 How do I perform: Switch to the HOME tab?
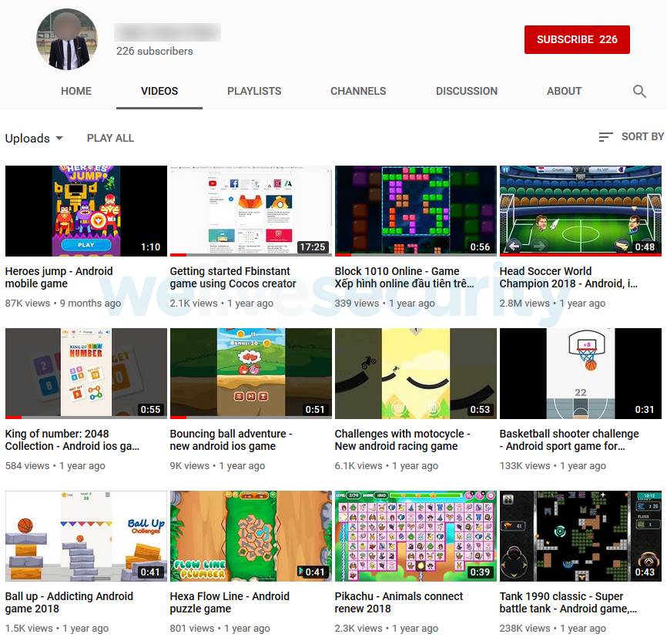[75, 91]
